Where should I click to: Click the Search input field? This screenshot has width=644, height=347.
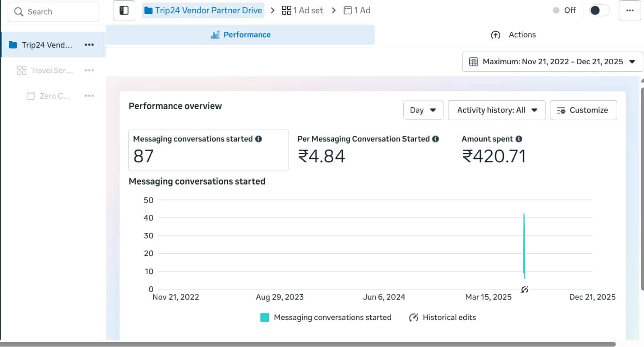tap(54, 12)
